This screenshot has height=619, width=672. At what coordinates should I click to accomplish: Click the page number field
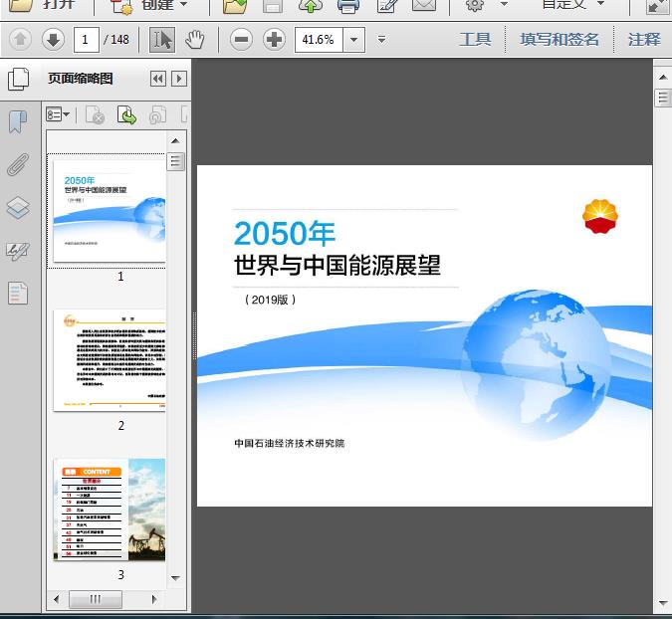87,40
